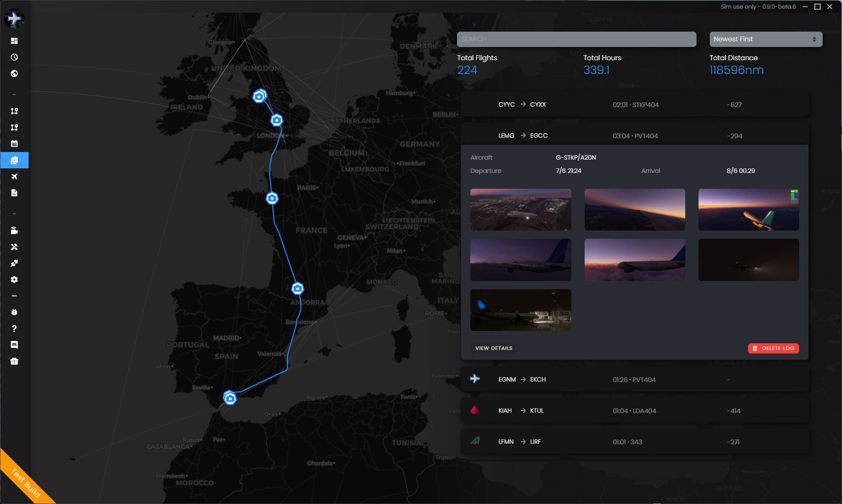
Task: Click the Search input field
Action: point(576,39)
